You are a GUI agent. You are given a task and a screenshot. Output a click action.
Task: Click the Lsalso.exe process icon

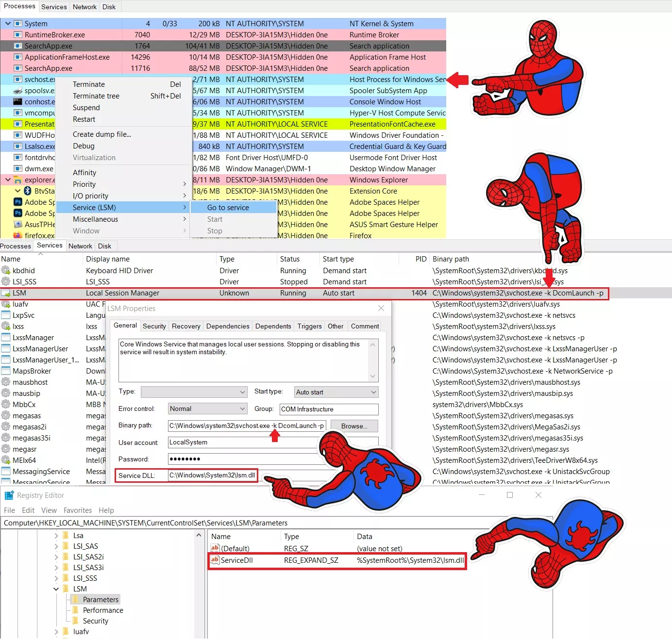coord(18,146)
